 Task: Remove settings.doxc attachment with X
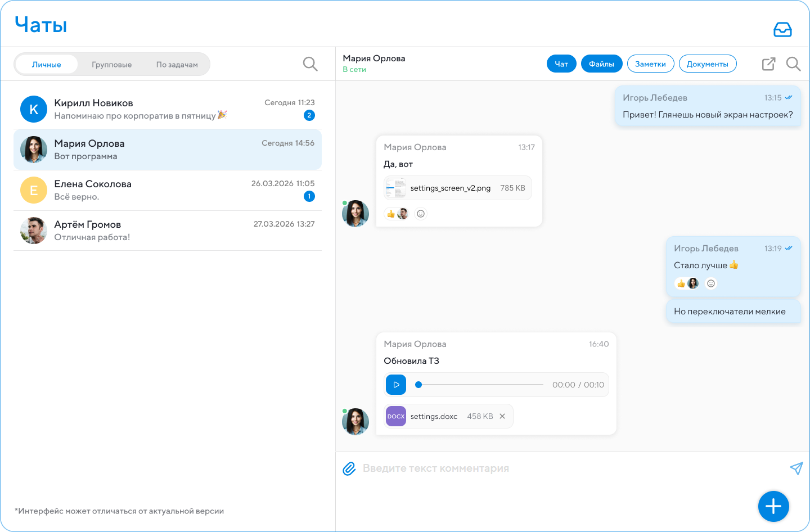(502, 416)
